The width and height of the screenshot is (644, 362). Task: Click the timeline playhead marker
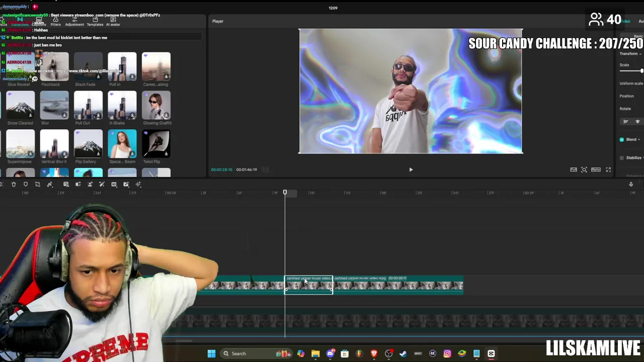click(285, 193)
